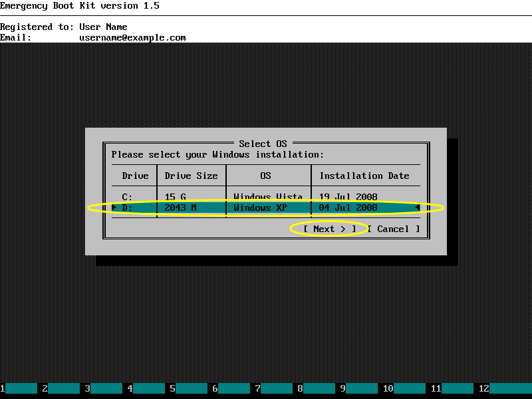The width and height of the screenshot is (532, 399).
Task: Click function key slot 5 in bottom bar
Action: coord(189,388)
